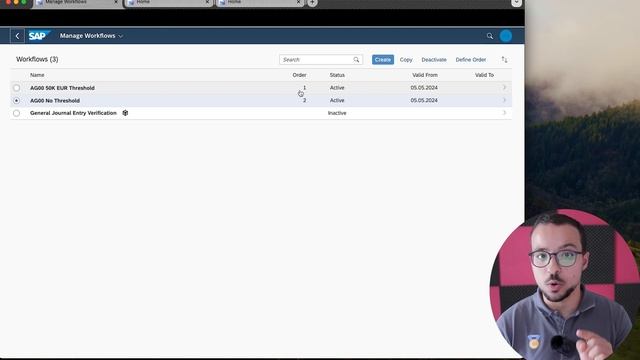This screenshot has width=640, height=360.
Task: Click Inactive status of General Journal Entry Verification
Action: pos(337,113)
